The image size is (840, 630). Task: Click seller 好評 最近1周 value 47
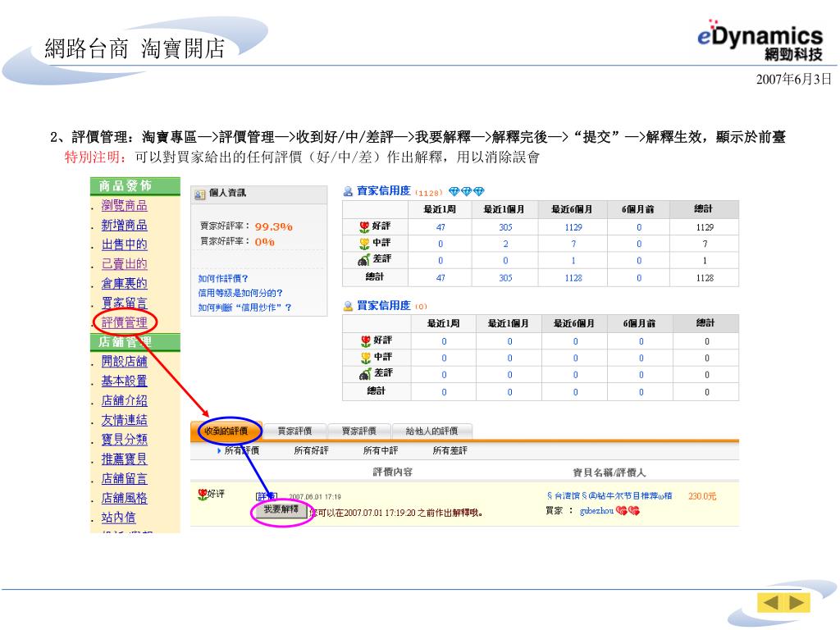441,227
